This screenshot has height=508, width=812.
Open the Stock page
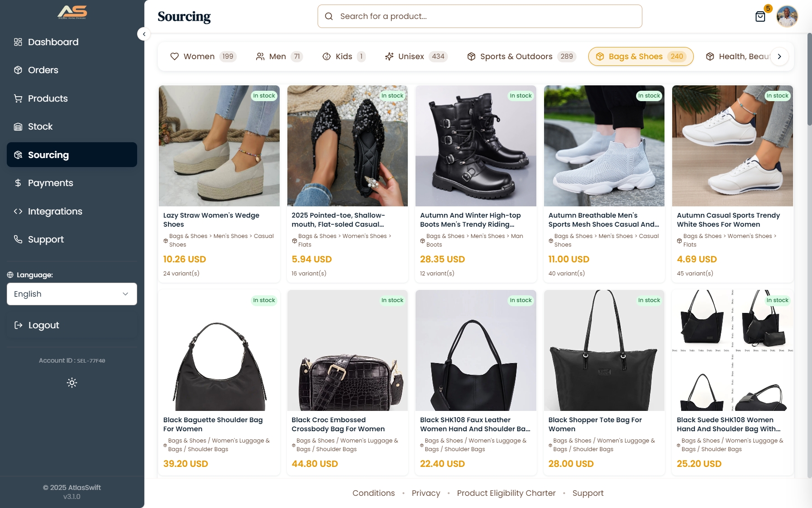click(x=40, y=126)
